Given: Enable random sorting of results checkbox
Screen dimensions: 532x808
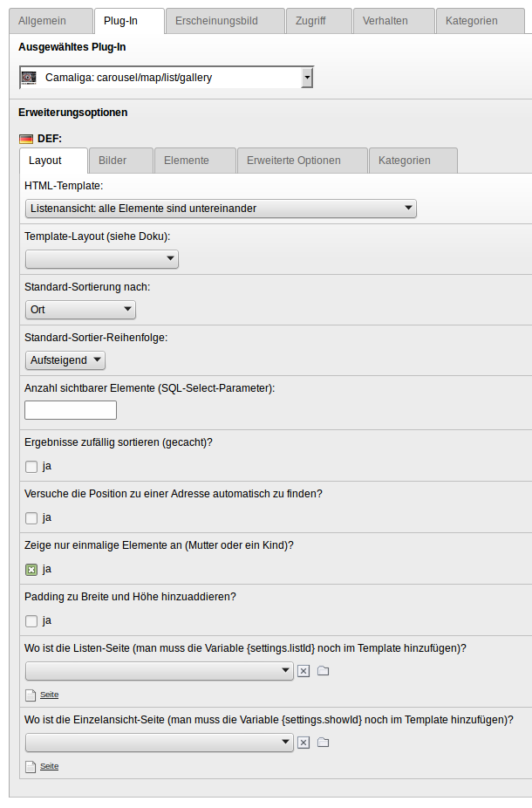Looking at the screenshot, I should pos(31,466).
